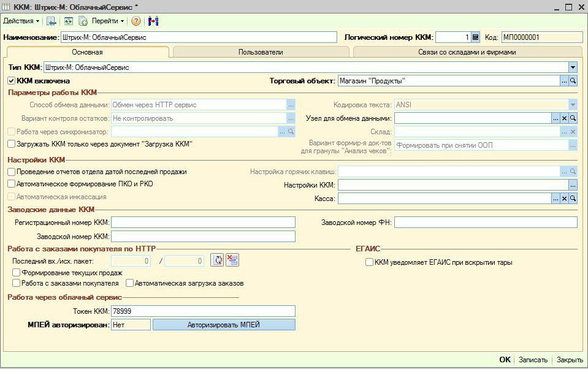Open calculator for Логический номер ККМ field

(475, 37)
